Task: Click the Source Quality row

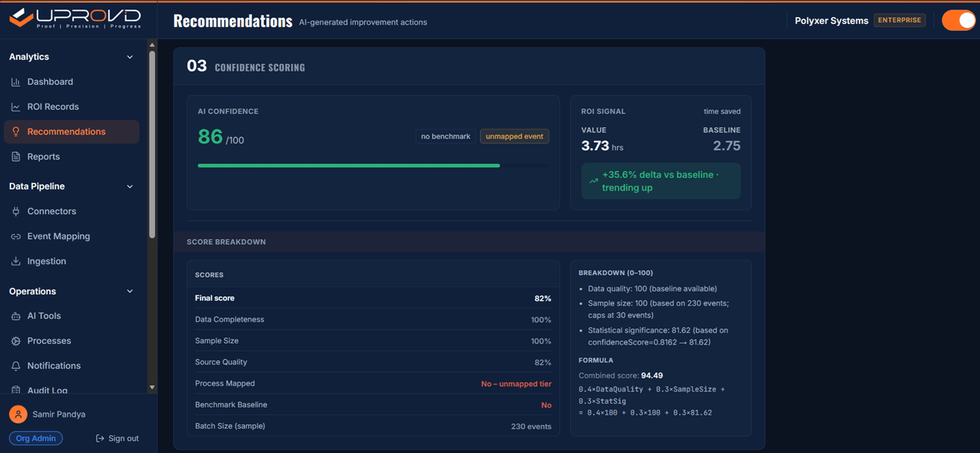Action: click(373, 362)
